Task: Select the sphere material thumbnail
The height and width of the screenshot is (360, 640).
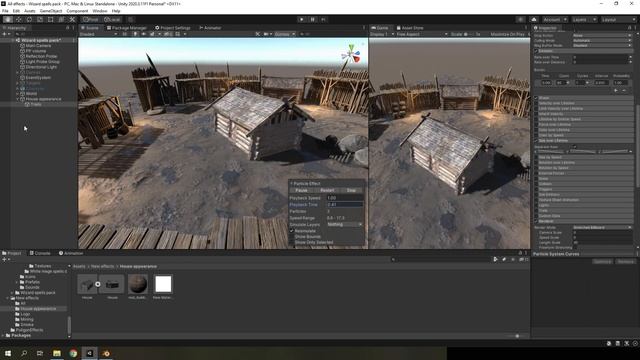Action: tap(138, 284)
